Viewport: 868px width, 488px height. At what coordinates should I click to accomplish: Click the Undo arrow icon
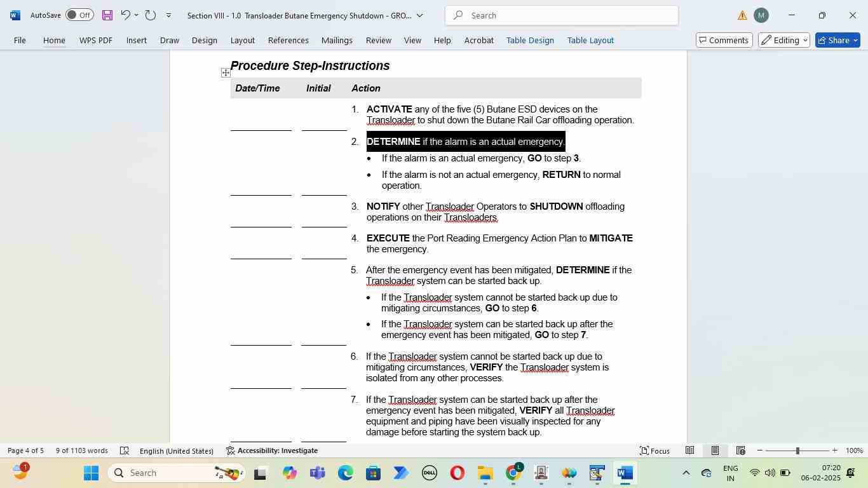125,15
